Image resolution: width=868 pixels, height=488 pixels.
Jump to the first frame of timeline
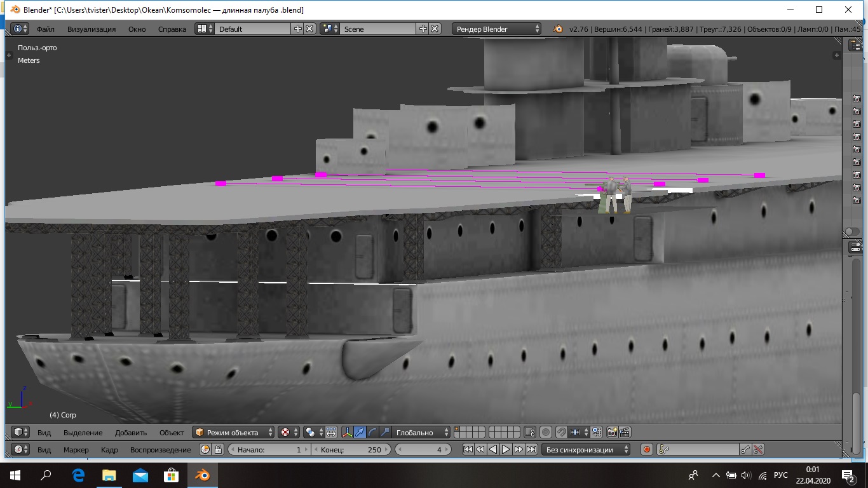point(468,449)
